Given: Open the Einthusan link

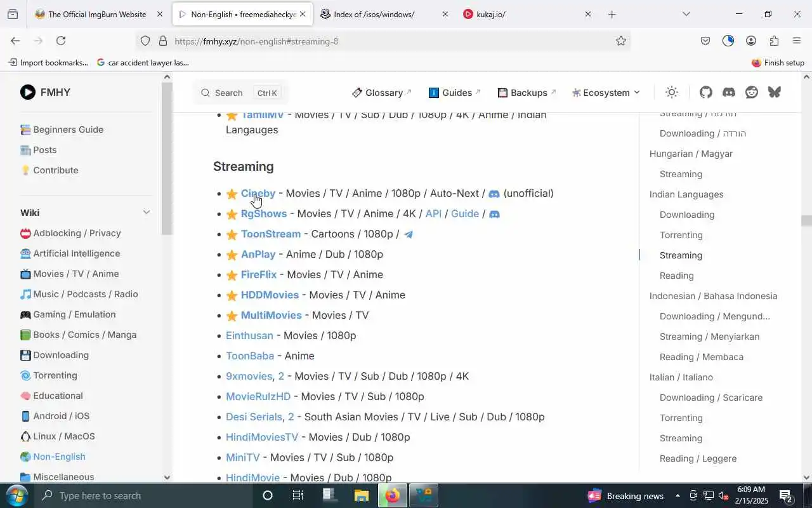Looking at the screenshot, I should (x=249, y=336).
